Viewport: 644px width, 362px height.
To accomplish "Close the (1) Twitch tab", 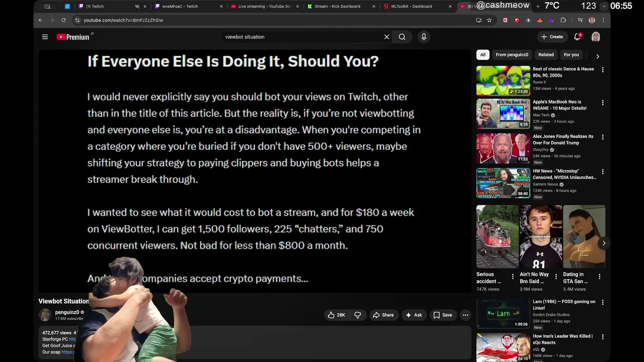I will click(x=145, y=7).
